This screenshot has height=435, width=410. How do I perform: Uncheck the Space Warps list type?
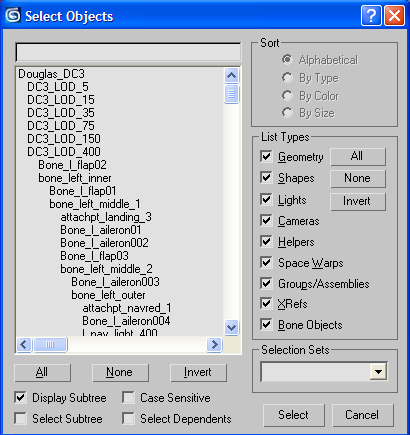coord(266,263)
